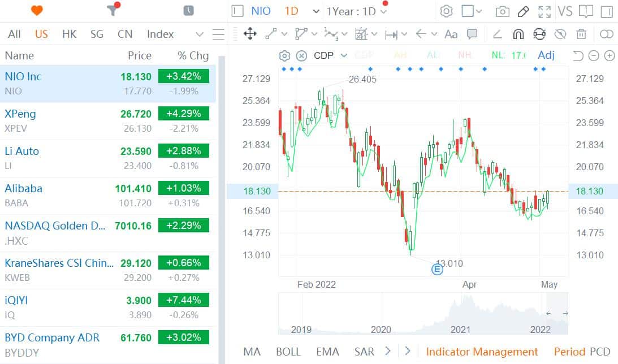Open the drawing pencil tool
Screen dimensions: 618x364
pyautogui.click(x=522, y=11)
